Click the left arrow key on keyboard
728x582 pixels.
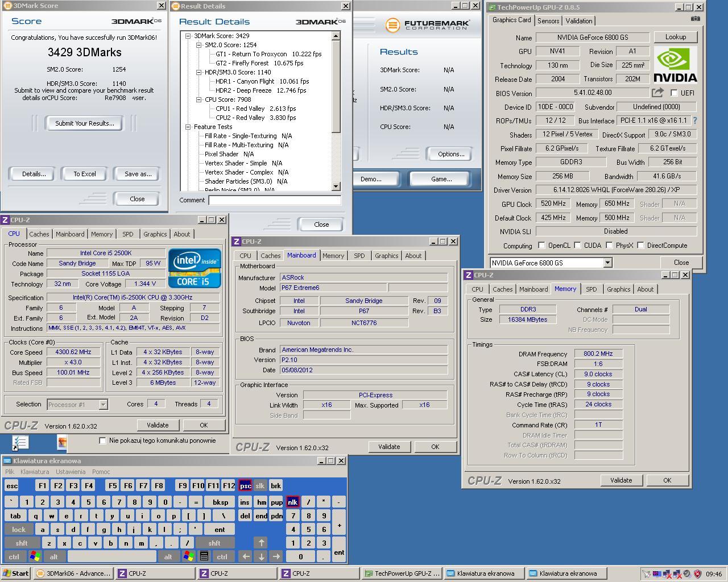(245, 556)
